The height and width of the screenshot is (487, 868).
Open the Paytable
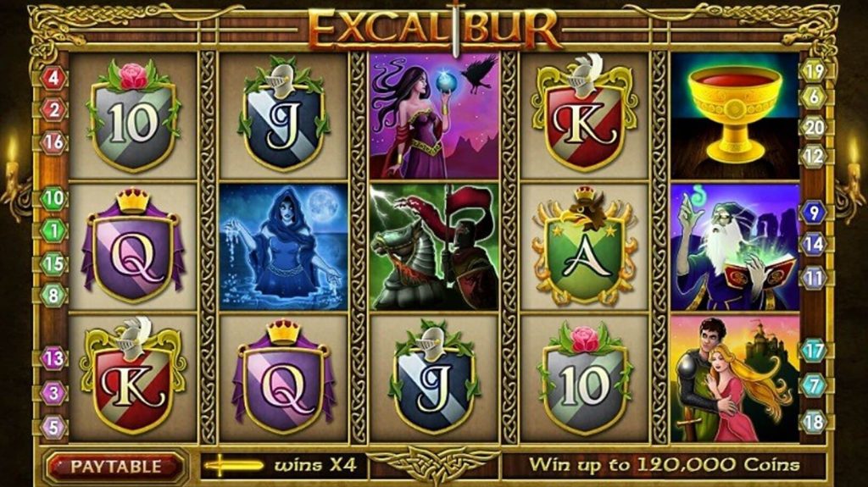[115, 467]
